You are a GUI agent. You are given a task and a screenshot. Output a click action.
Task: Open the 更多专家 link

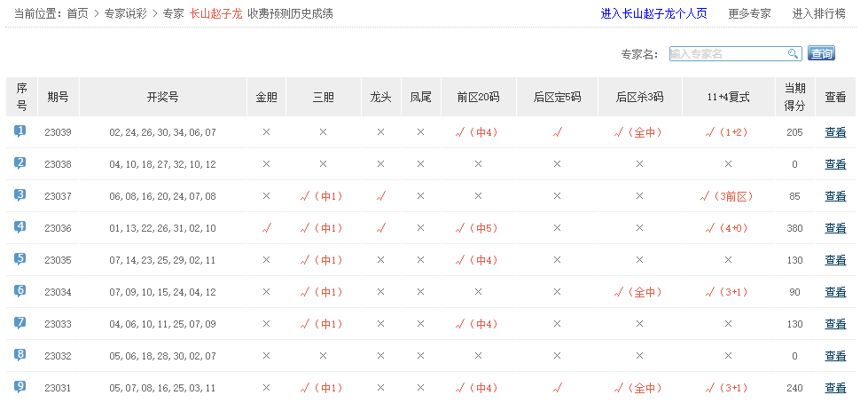click(749, 14)
